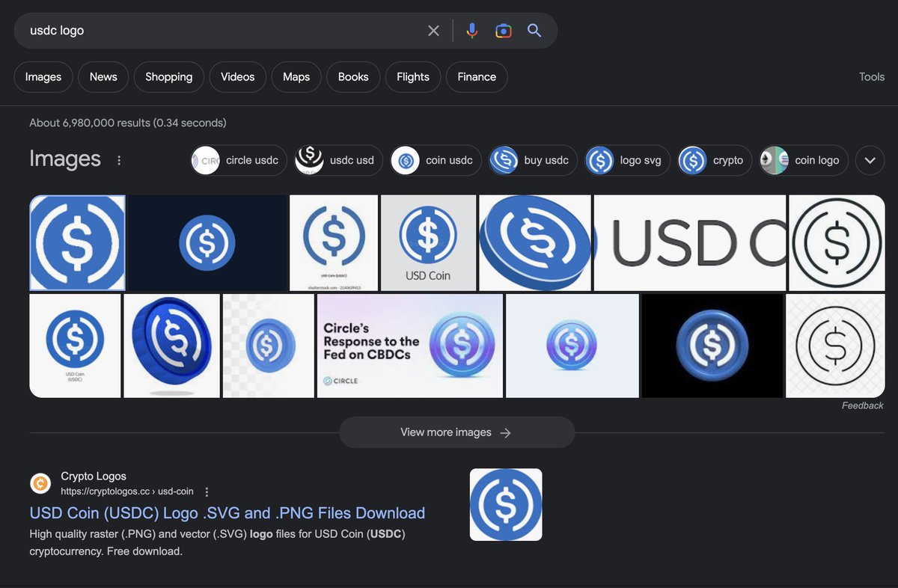Image resolution: width=898 pixels, height=588 pixels.
Task: Open the Images section three-dot menu
Action: 119,160
